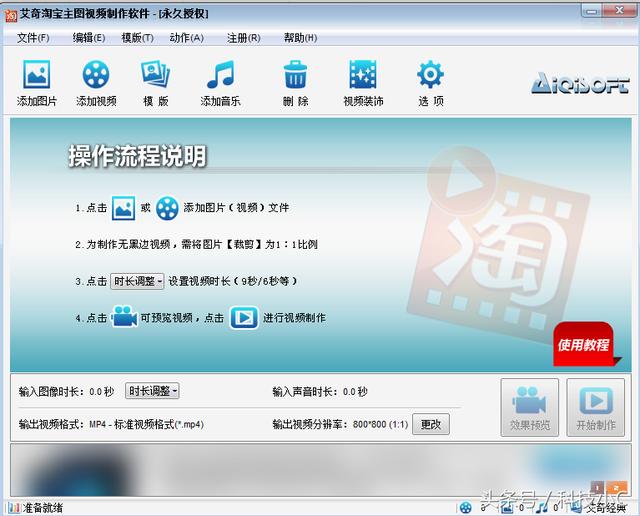Open the 帮助(H) menu
The height and width of the screenshot is (516, 640).
tap(300, 38)
